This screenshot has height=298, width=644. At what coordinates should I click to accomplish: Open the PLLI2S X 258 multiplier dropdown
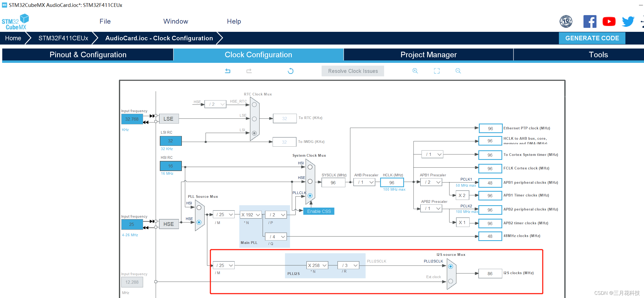click(317, 265)
